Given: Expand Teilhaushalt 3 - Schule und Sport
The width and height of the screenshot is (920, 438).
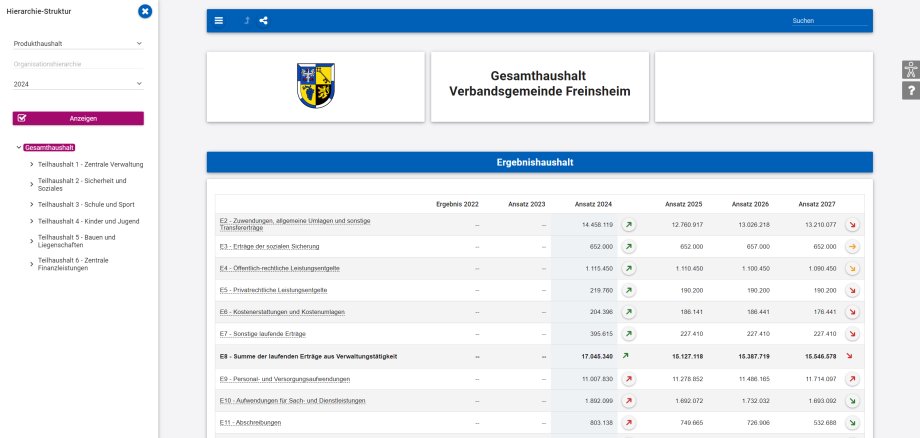Looking at the screenshot, I should coord(32,205).
